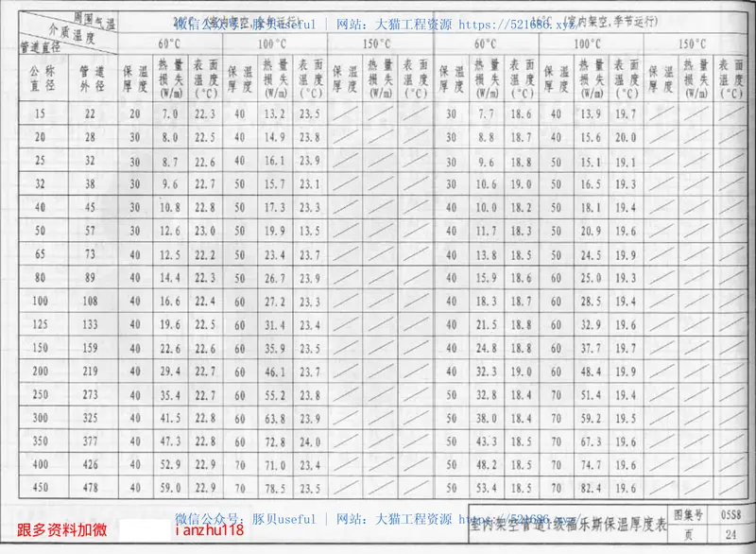Pick heat loss value 20.9

[590, 231]
